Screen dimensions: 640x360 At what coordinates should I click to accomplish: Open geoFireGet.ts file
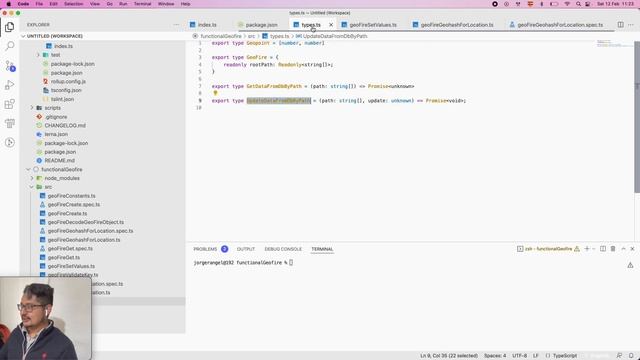64,258
